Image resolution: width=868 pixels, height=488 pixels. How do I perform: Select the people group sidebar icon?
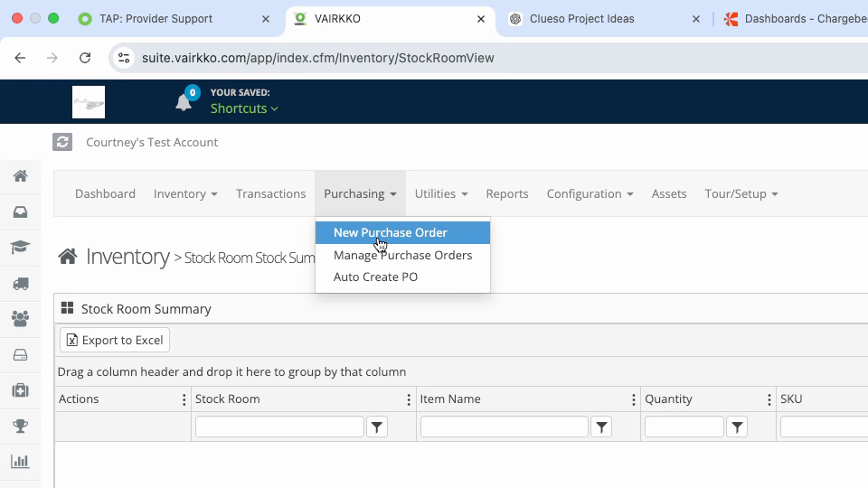point(21,319)
